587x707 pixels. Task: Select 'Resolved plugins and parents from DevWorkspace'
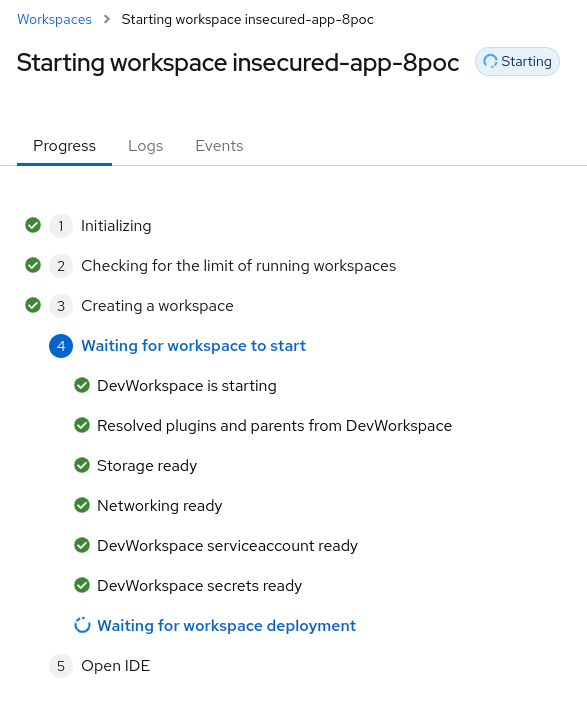[275, 426]
